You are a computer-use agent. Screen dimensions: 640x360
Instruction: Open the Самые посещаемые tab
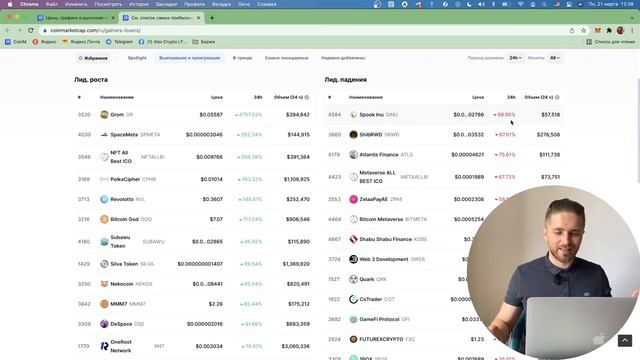click(x=287, y=58)
